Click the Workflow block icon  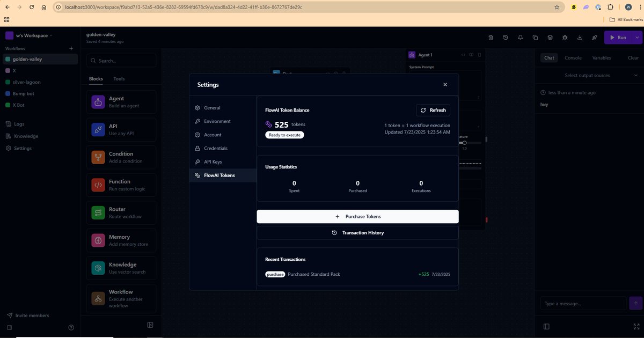pos(98,298)
